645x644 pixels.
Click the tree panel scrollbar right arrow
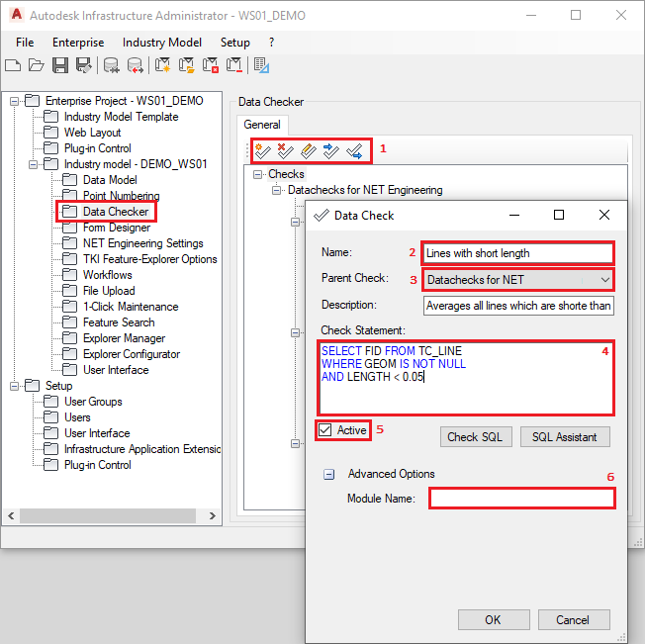tap(213, 515)
